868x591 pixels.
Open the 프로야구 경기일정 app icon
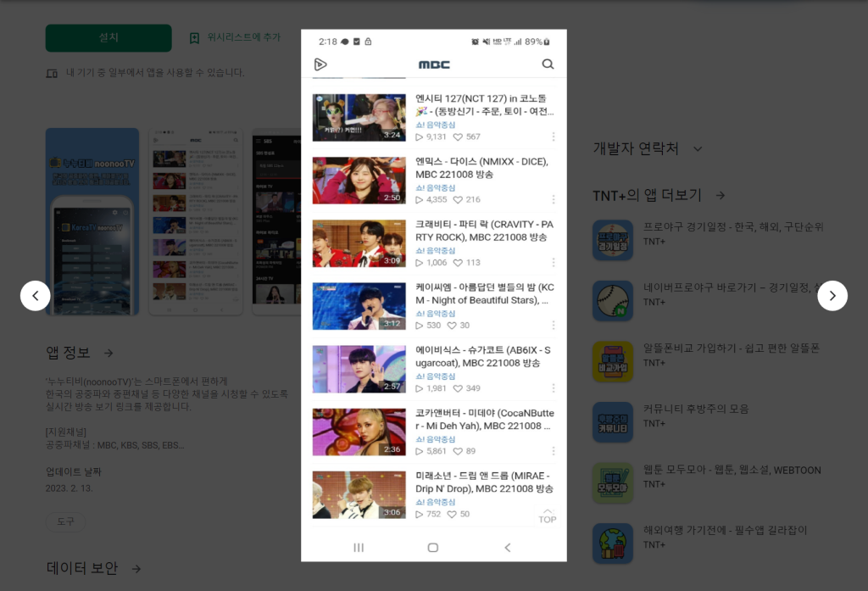point(613,240)
